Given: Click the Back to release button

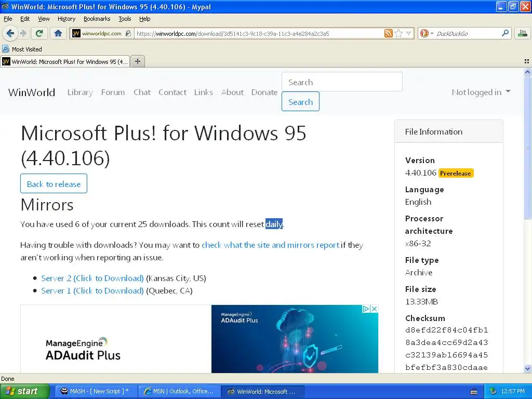Looking at the screenshot, I should coord(54,183).
